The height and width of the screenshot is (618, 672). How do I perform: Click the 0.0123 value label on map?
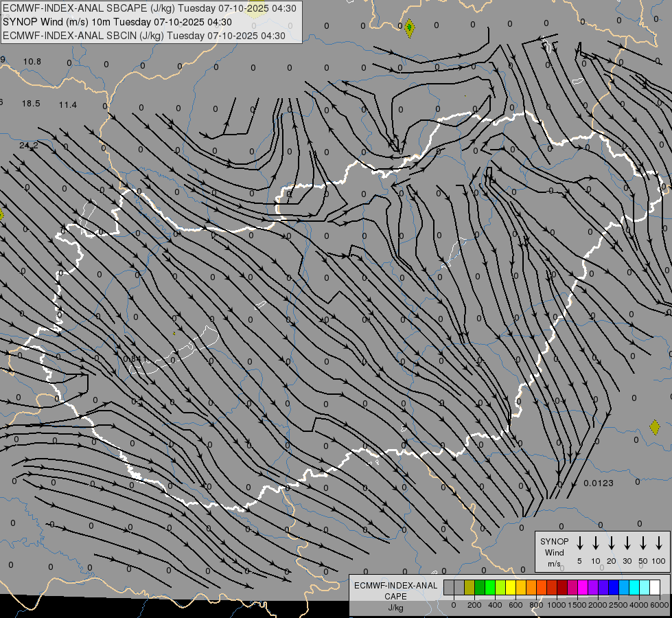[x=599, y=483]
